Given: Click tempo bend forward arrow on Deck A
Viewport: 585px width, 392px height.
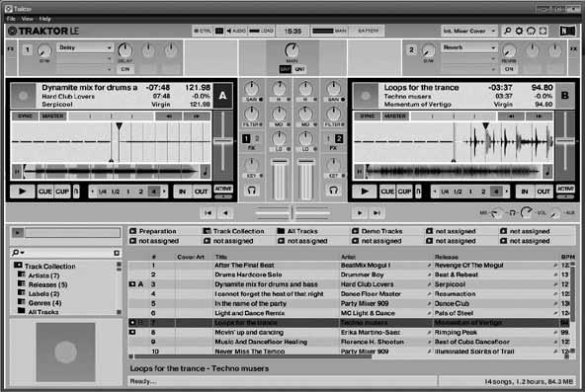Looking at the screenshot, I should pyautogui.click(x=197, y=117).
